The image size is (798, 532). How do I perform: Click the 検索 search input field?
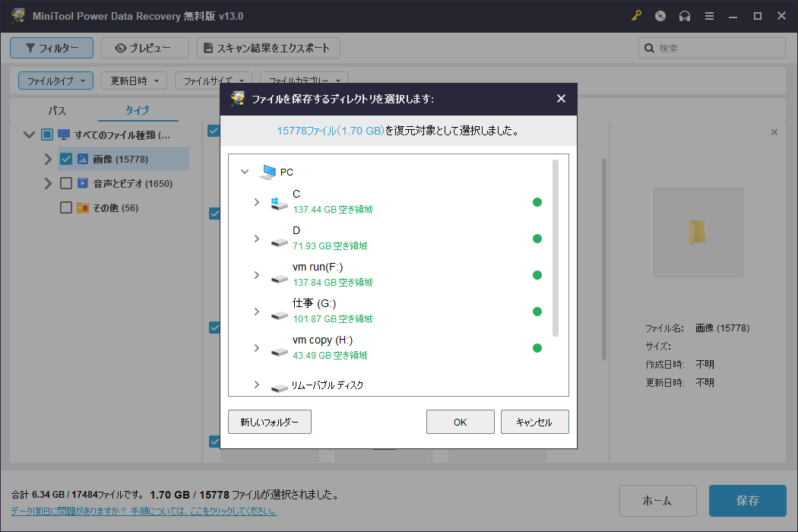[712, 48]
